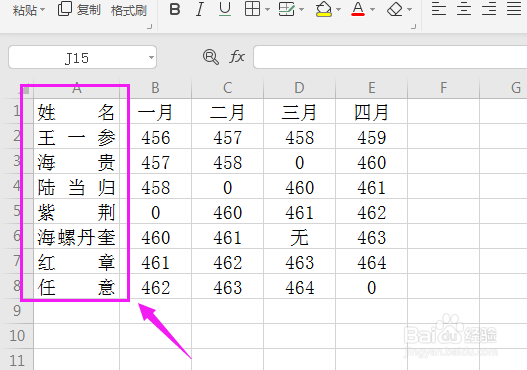Select the 0 cell in row 4
The height and width of the screenshot is (370, 527).
click(x=228, y=186)
